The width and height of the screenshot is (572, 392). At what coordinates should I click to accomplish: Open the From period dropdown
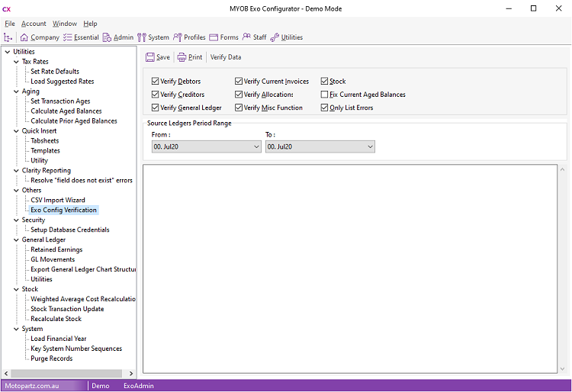click(x=207, y=146)
